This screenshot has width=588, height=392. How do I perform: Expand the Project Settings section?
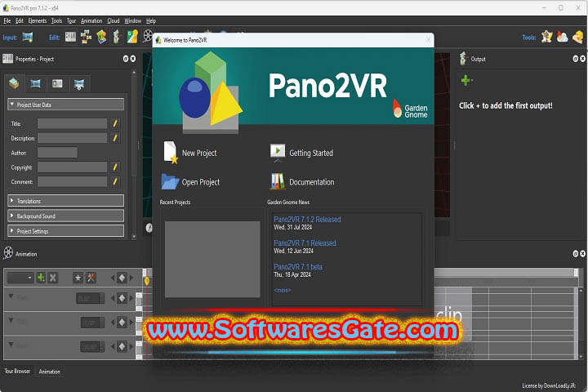(x=65, y=231)
